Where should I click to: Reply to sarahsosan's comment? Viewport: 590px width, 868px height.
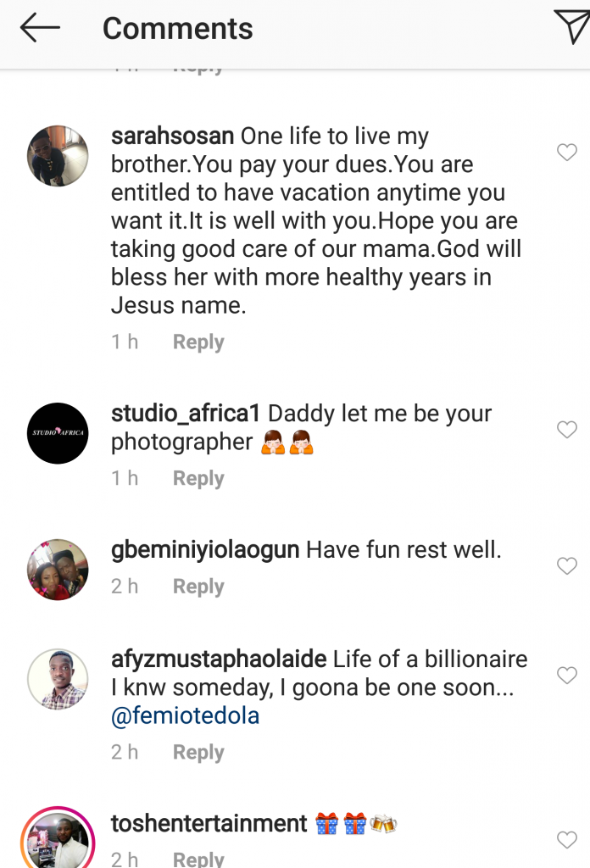[198, 342]
